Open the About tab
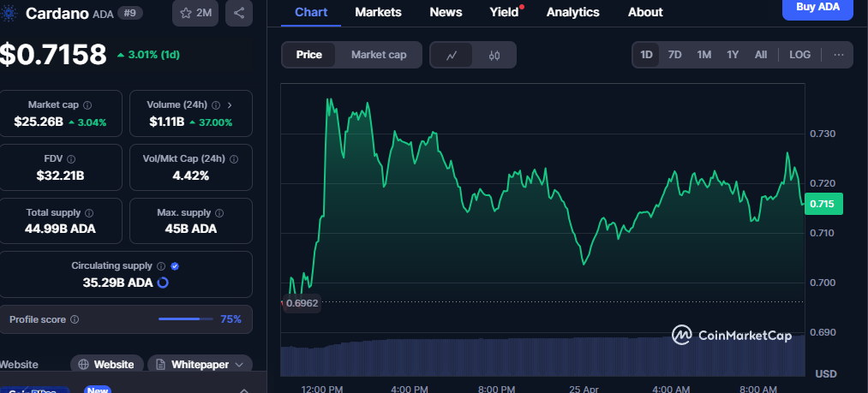868x393 pixels. [x=645, y=12]
